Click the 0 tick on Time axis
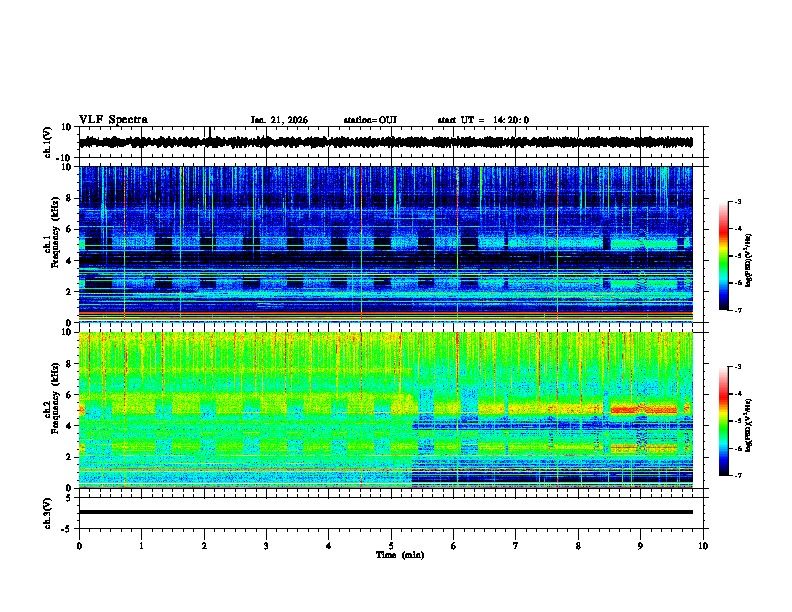Screen dimensions: 792x612 pyautogui.click(x=79, y=546)
